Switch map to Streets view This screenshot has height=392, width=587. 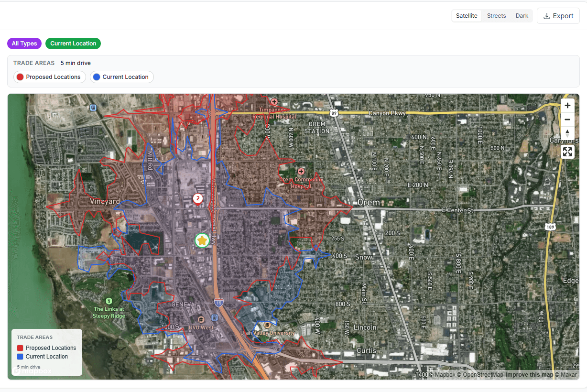point(496,16)
